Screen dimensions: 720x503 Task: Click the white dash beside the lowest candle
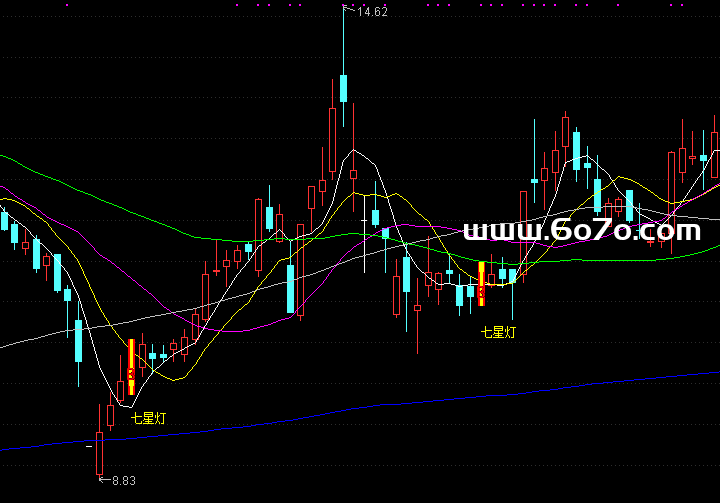tap(89, 447)
